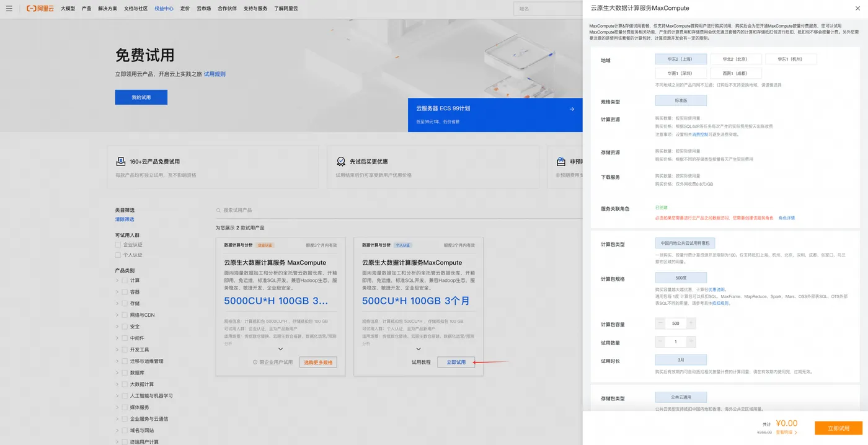
Task: Open the 支持与服务 menu item
Action: tap(255, 9)
